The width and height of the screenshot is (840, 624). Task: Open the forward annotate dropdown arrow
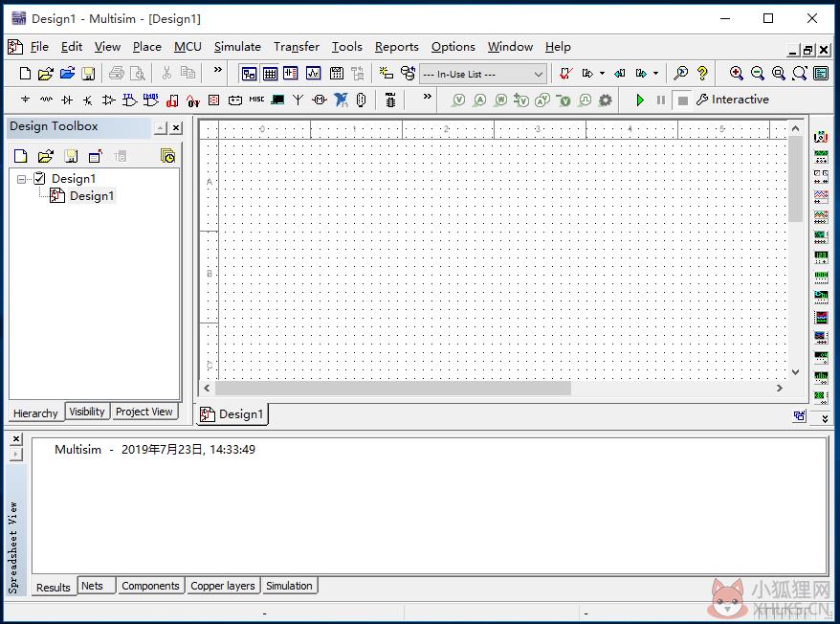tap(655, 74)
